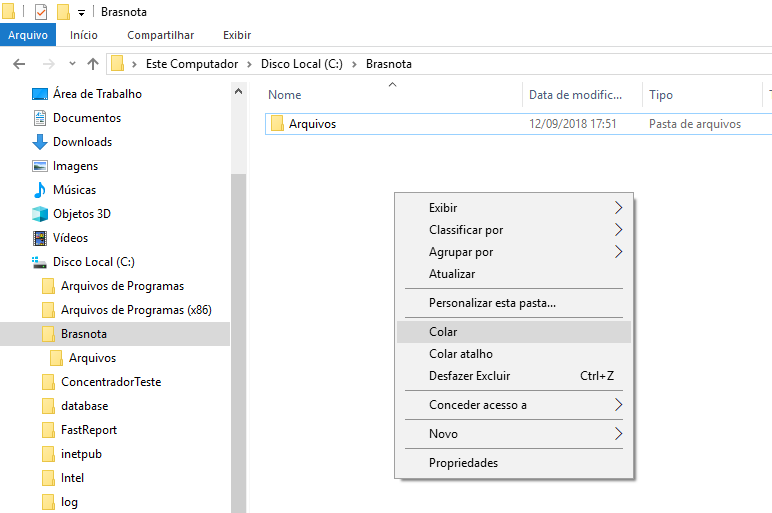Select the Músicas icon in navigation pane
The width and height of the screenshot is (772, 513).
point(40,190)
